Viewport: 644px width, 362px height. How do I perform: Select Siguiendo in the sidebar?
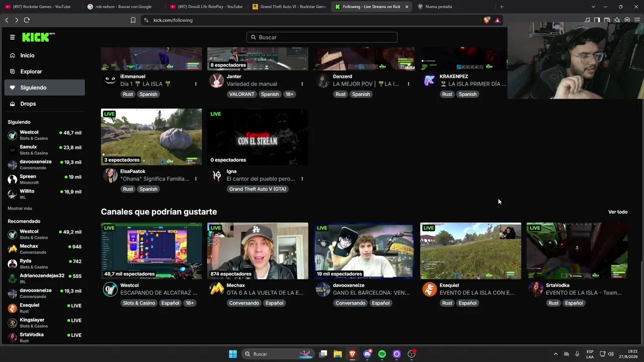[45, 87]
